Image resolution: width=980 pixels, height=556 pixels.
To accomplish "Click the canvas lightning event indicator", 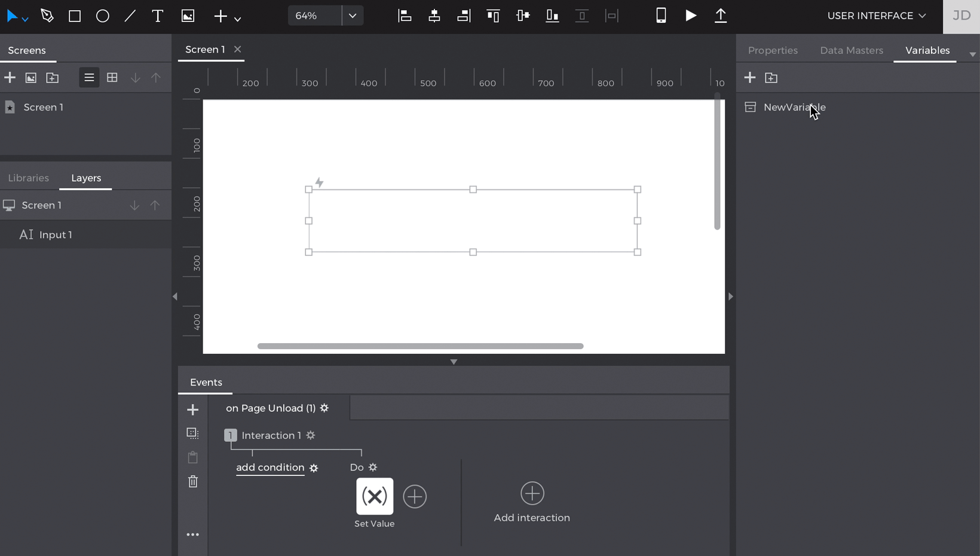I will point(319,182).
